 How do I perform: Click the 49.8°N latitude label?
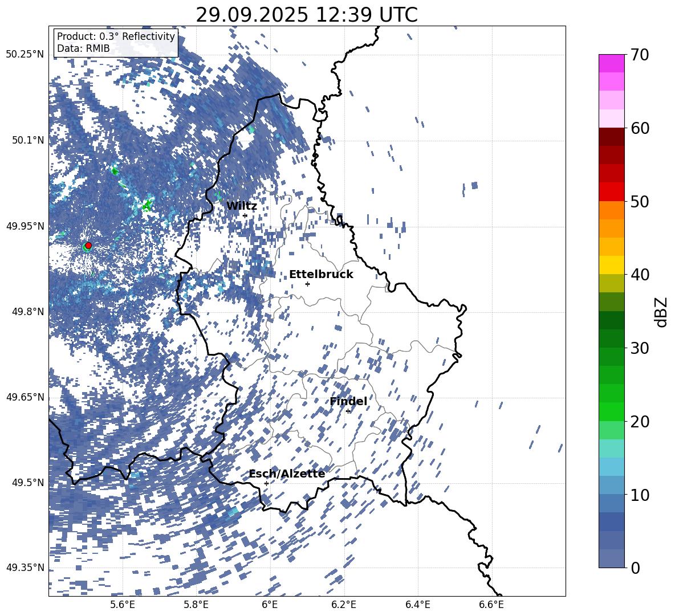pos(28,311)
